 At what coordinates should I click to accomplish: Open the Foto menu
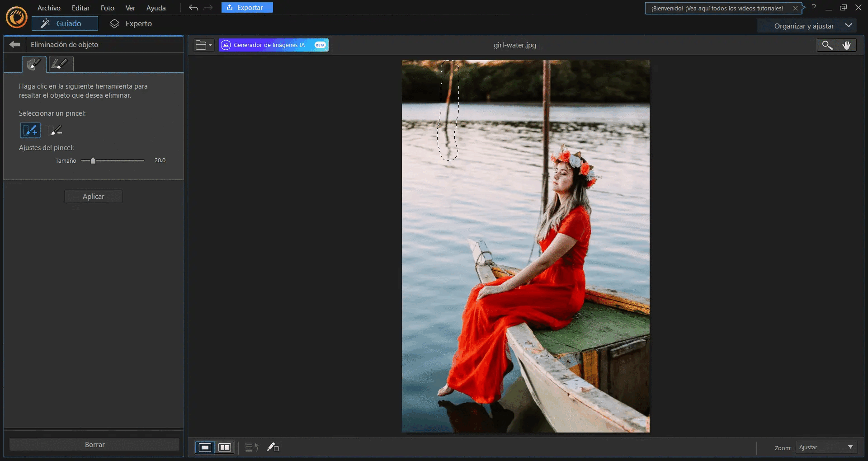pyautogui.click(x=107, y=8)
